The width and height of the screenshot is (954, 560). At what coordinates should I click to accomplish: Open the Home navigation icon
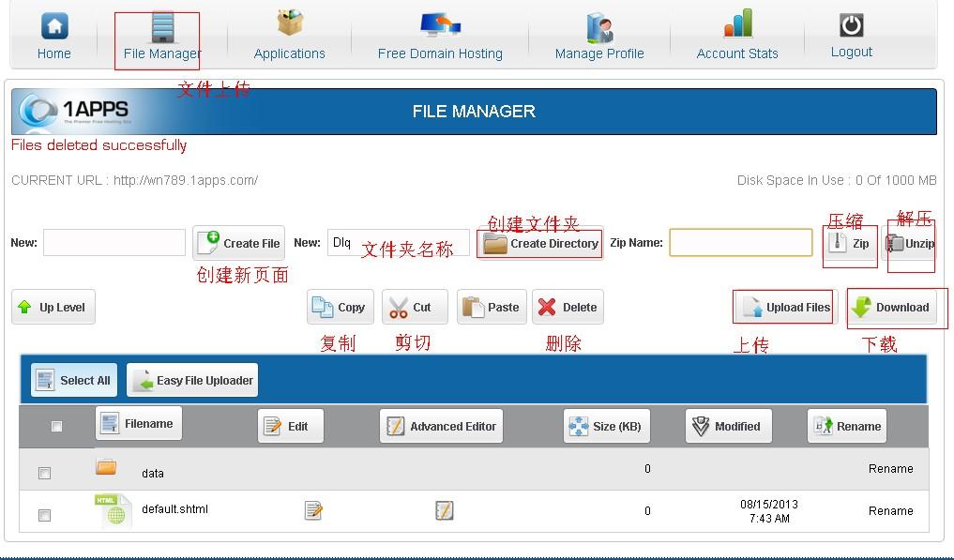tap(54, 26)
